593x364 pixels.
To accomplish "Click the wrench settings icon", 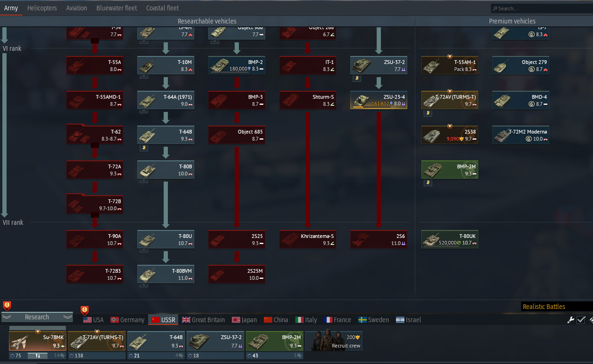I will tap(571, 320).
